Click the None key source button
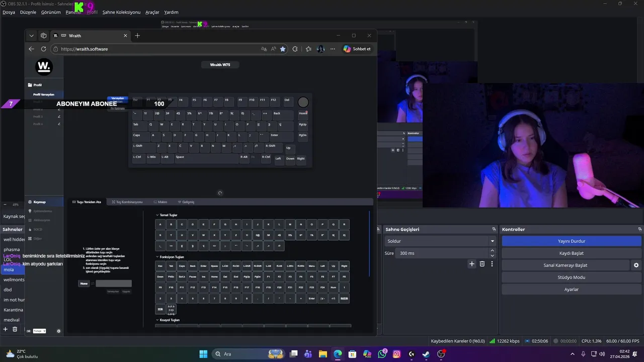The image size is (644, 362). [84, 284]
